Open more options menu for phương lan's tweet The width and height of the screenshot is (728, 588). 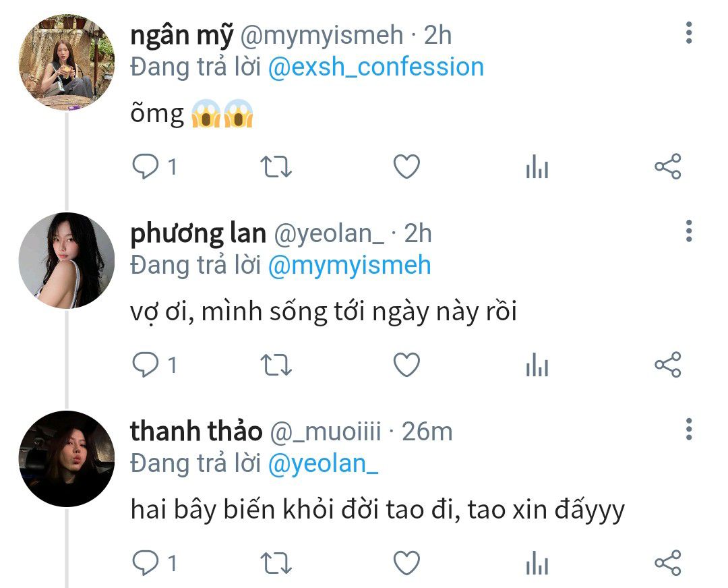689,231
